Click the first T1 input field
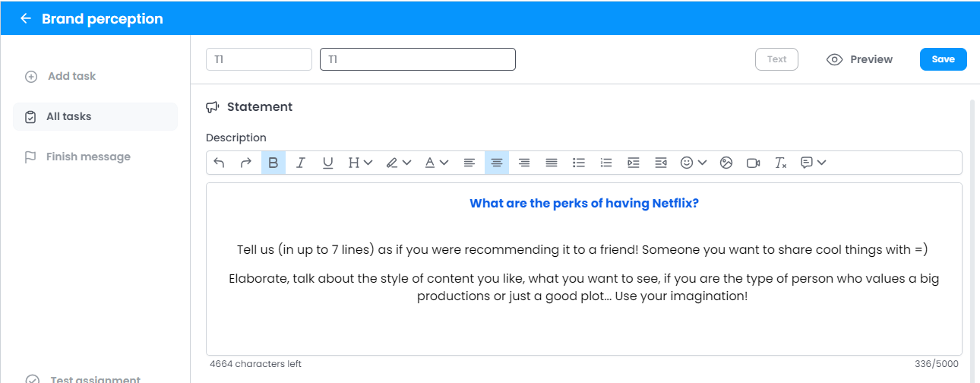The width and height of the screenshot is (980, 383). [259, 59]
